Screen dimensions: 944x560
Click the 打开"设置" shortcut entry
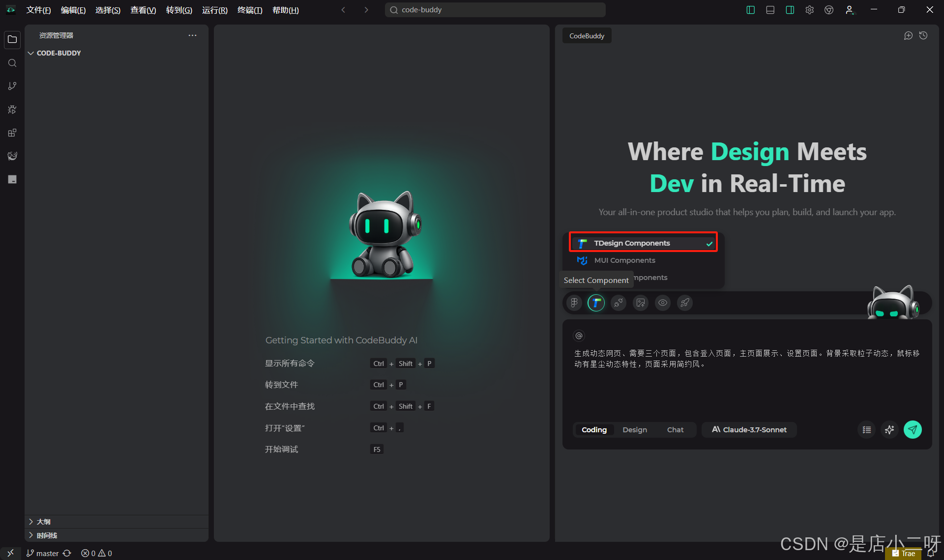coord(285,428)
